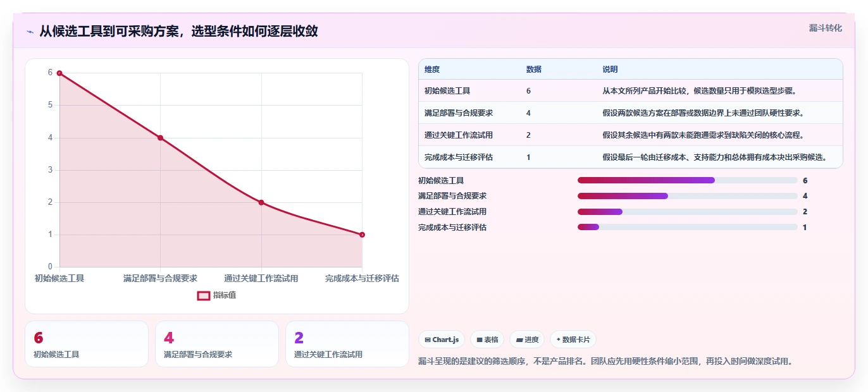Open the stat card showing 2 通过关键工作流试用
The width and height of the screenshot is (868, 392).
[347, 344]
